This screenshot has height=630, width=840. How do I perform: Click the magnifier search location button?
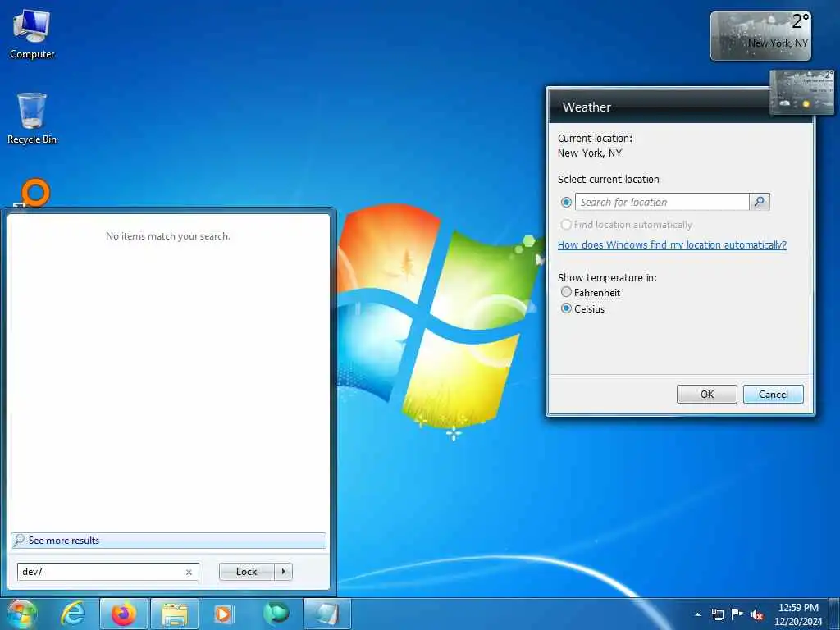pos(760,202)
